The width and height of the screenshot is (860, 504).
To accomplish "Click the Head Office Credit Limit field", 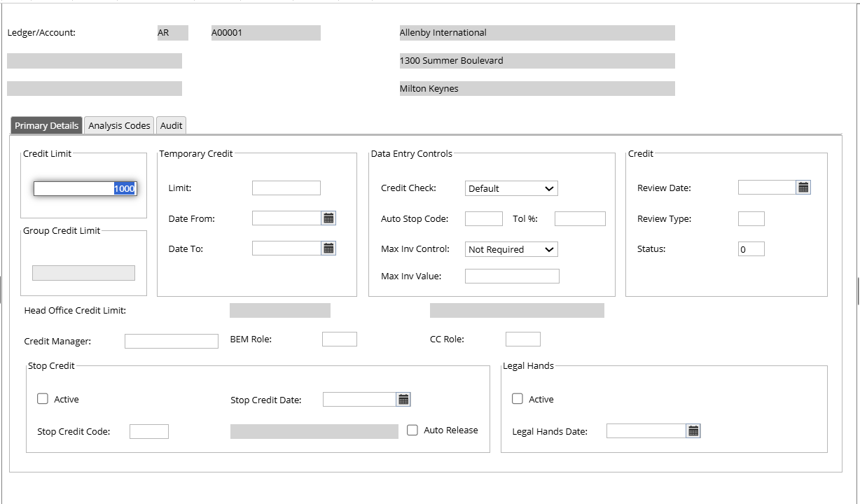I will pos(280,310).
